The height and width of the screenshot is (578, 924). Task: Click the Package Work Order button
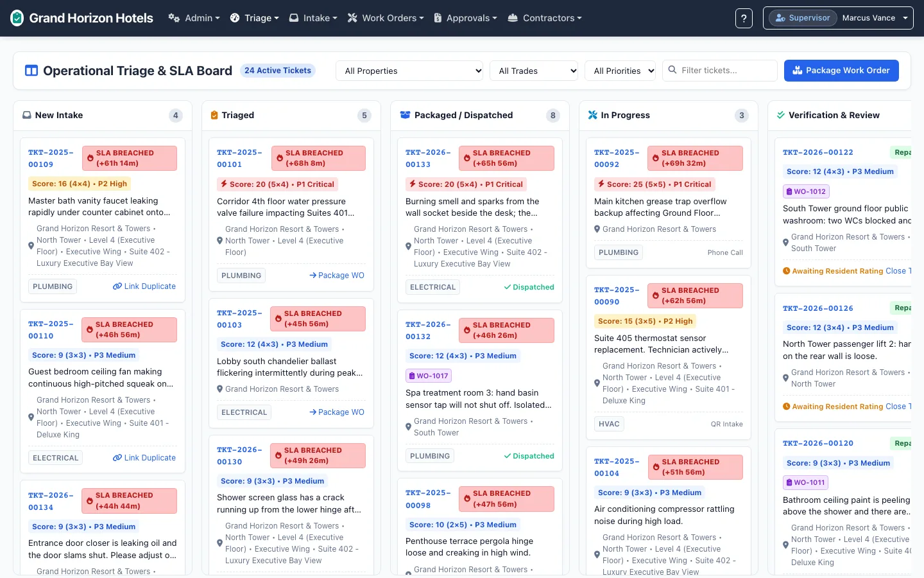[841, 71]
